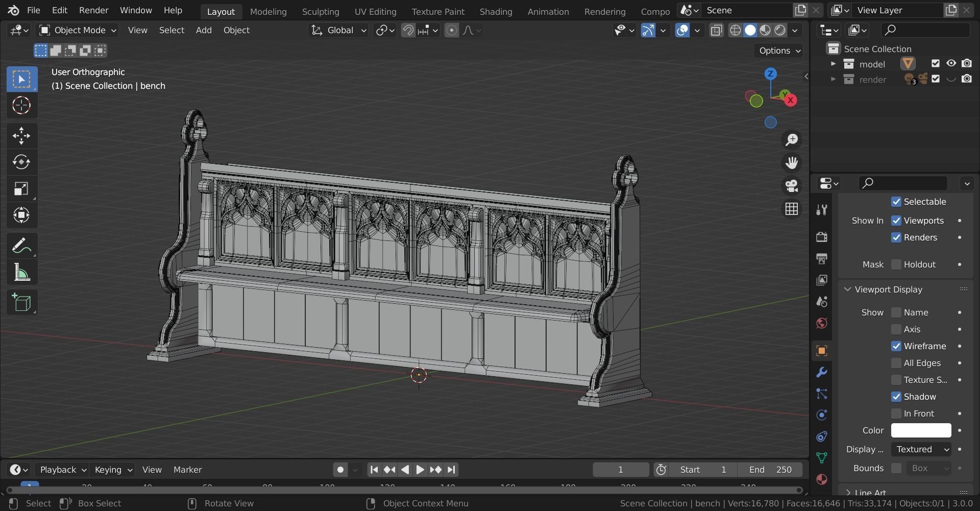Open the Options dropdown in viewport
The width and height of the screenshot is (980, 511).
(779, 51)
